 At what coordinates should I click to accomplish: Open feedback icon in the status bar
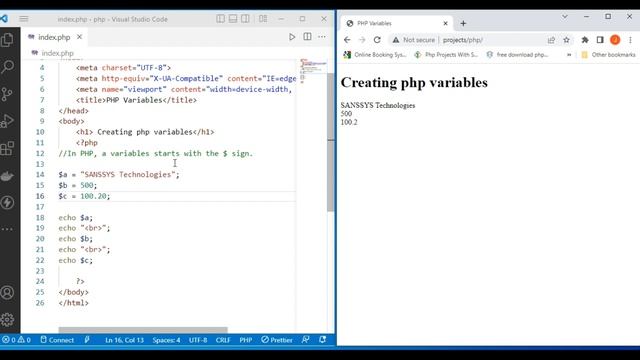coord(305,340)
